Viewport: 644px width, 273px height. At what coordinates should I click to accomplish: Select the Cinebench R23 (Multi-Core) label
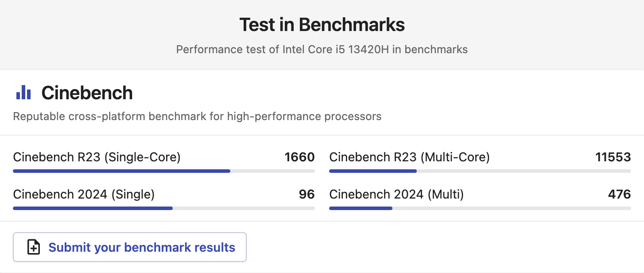click(410, 157)
